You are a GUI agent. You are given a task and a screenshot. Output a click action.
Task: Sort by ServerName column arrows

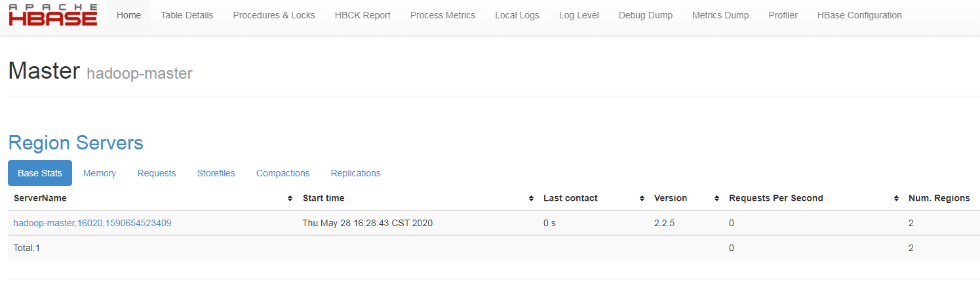pyautogui.click(x=290, y=199)
